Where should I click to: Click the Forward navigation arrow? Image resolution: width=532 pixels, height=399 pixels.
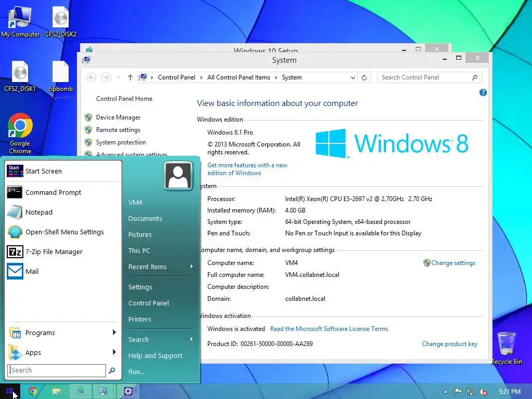point(106,77)
